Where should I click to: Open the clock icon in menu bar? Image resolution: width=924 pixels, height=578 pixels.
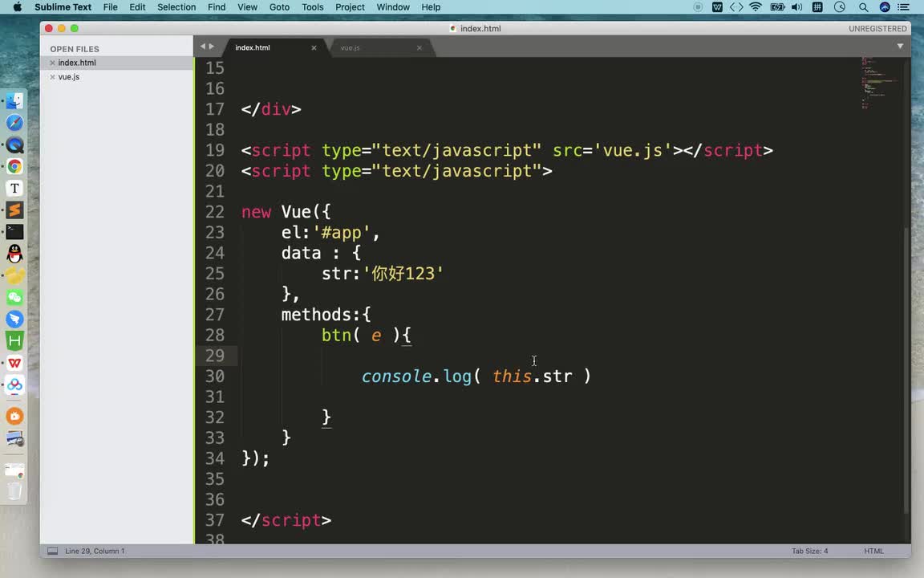point(840,7)
